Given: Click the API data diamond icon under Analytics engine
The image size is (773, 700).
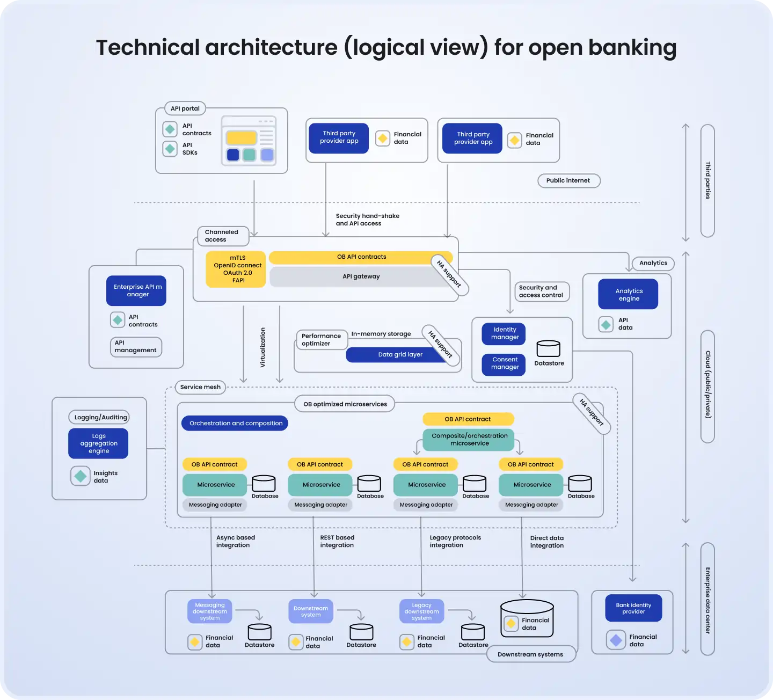Looking at the screenshot, I should 606,324.
